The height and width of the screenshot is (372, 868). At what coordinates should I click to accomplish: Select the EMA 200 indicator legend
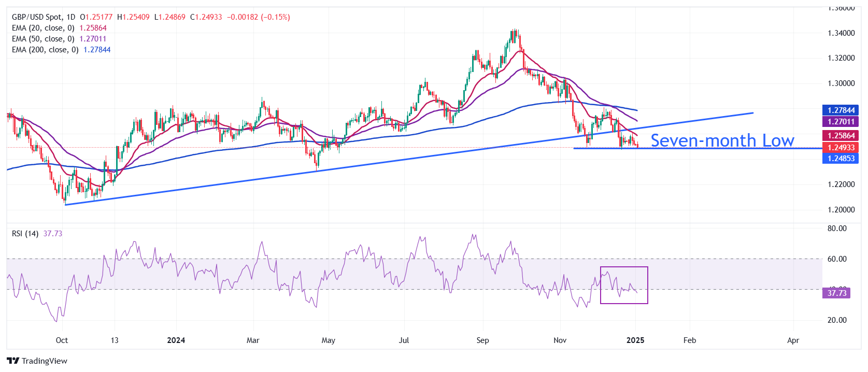[45, 50]
